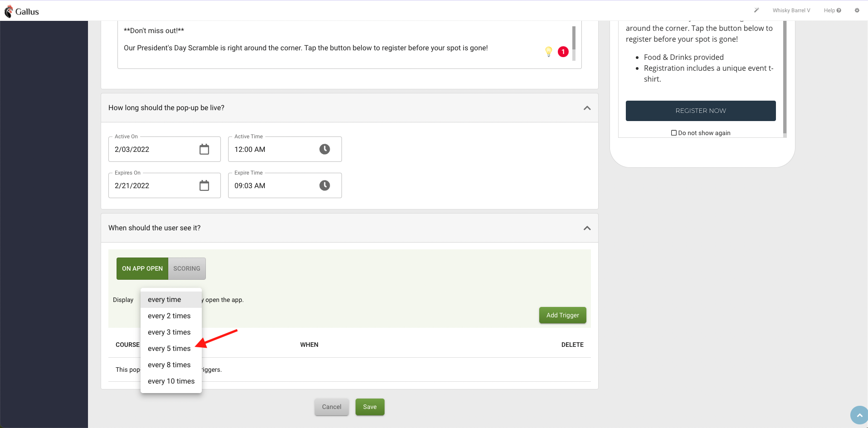Click the Add Trigger button
The height and width of the screenshot is (428, 868).
[562, 315]
